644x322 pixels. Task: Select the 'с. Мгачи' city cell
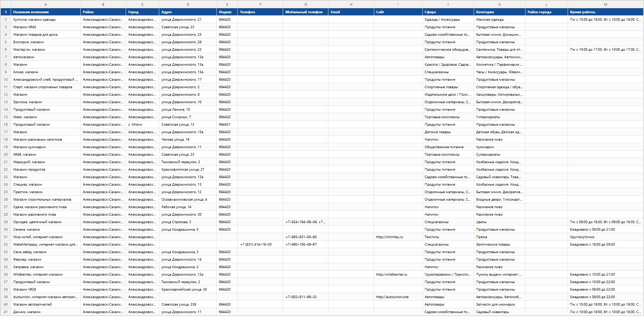pos(142,125)
